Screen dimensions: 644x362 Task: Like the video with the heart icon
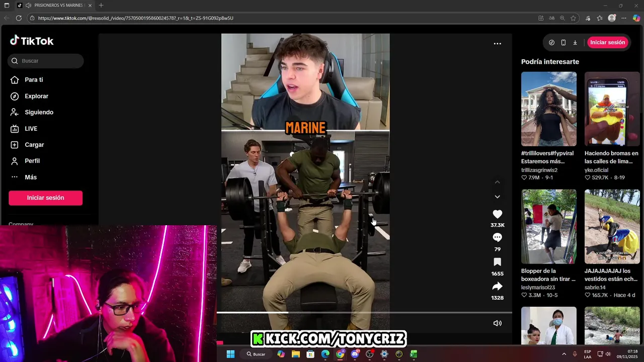click(497, 214)
